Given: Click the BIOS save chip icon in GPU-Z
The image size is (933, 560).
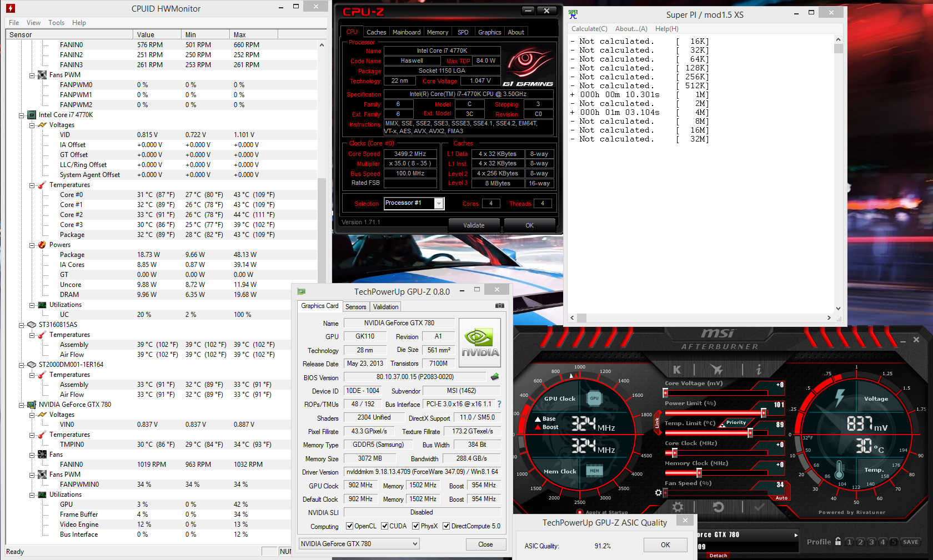Looking at the screenshot, I should pos(495,377).
